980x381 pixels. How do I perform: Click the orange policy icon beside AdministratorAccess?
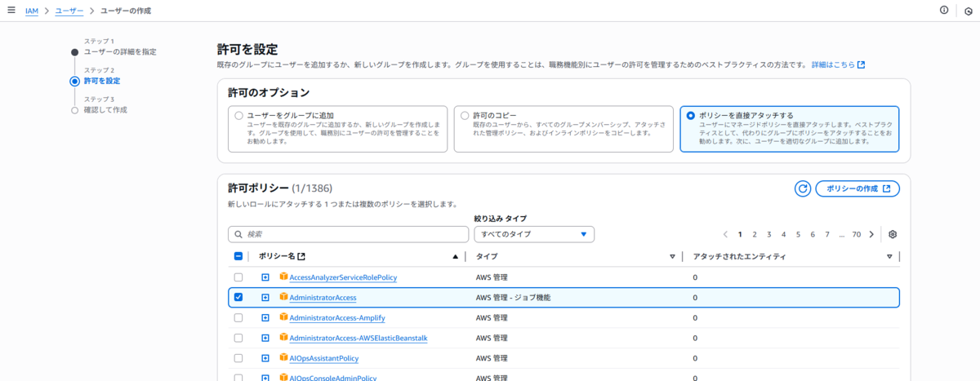click(284, 297)
